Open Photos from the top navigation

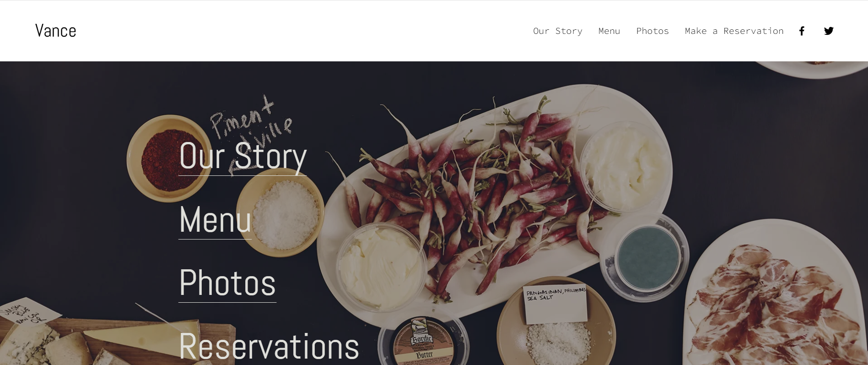tap(652, 31)
